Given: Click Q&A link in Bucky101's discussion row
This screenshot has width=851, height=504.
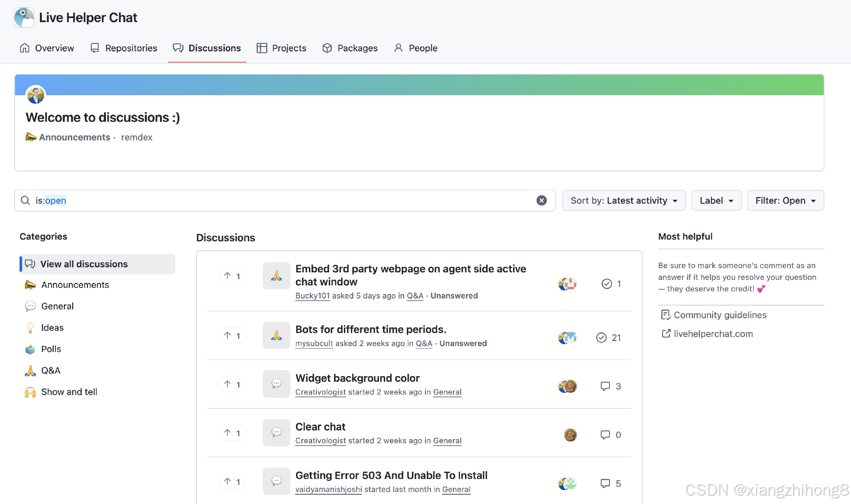Looking at the screenshot, I should [415, 296].
